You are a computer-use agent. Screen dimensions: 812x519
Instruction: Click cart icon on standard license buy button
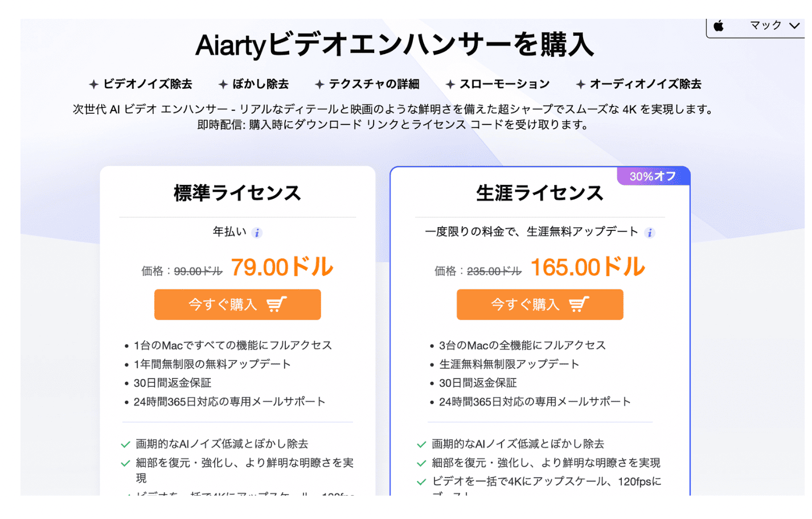point(277,304)
